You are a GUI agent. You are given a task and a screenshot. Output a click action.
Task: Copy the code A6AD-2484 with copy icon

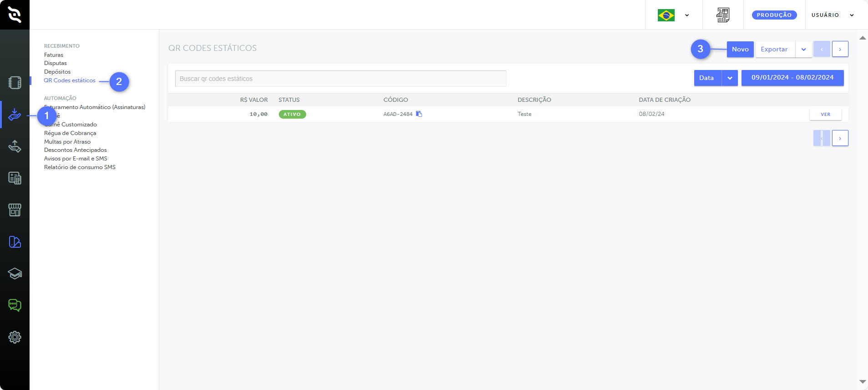419,114
